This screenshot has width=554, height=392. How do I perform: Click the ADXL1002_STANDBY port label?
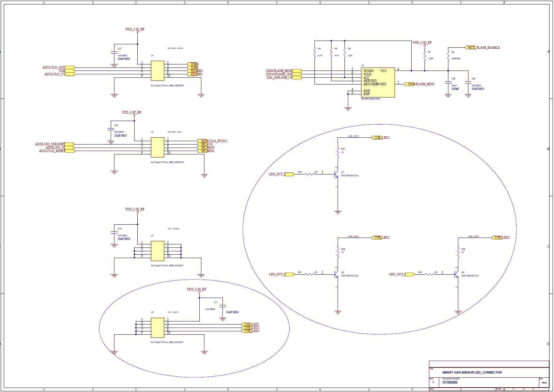55,144
